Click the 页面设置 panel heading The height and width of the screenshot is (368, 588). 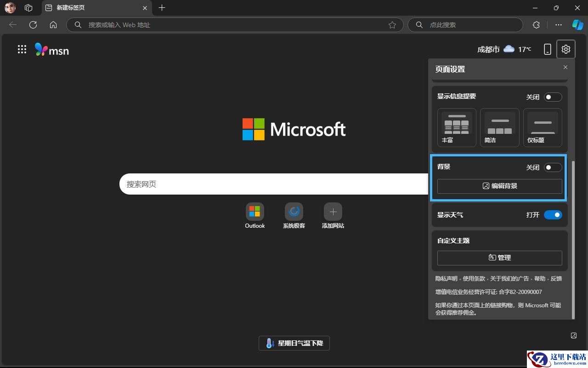[450, 69]
